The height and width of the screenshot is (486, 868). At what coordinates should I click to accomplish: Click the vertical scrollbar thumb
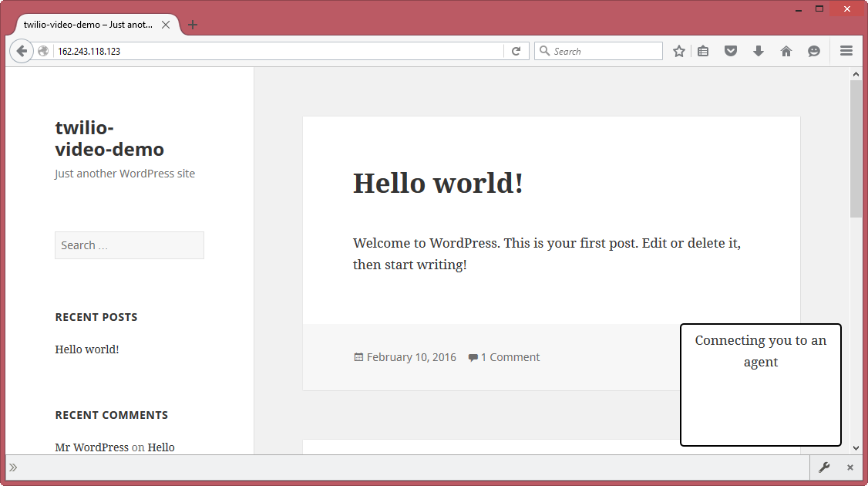tap(856, 149)
